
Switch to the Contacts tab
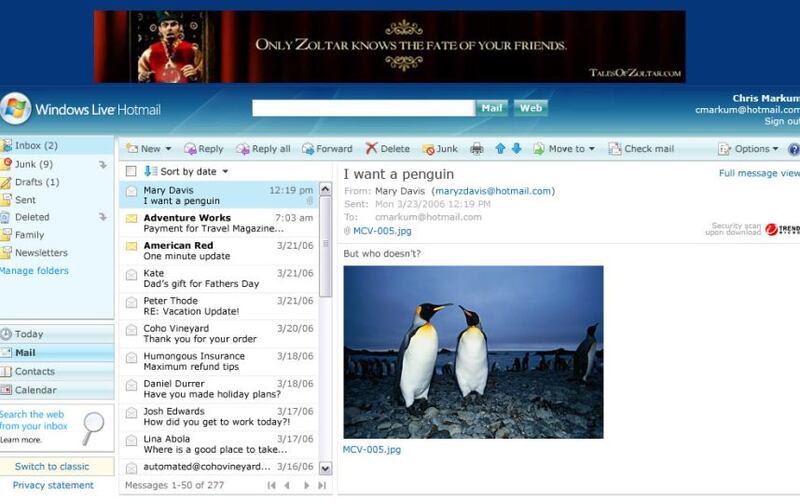click(57, 371)
